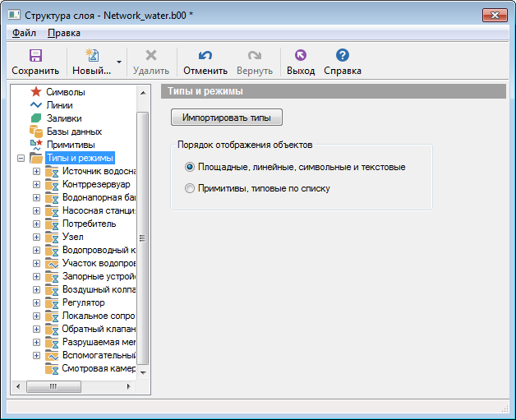The height and width of the screenshot is (420, 516).
Task: Close the Структура слоя window
Action: point(495,15)
